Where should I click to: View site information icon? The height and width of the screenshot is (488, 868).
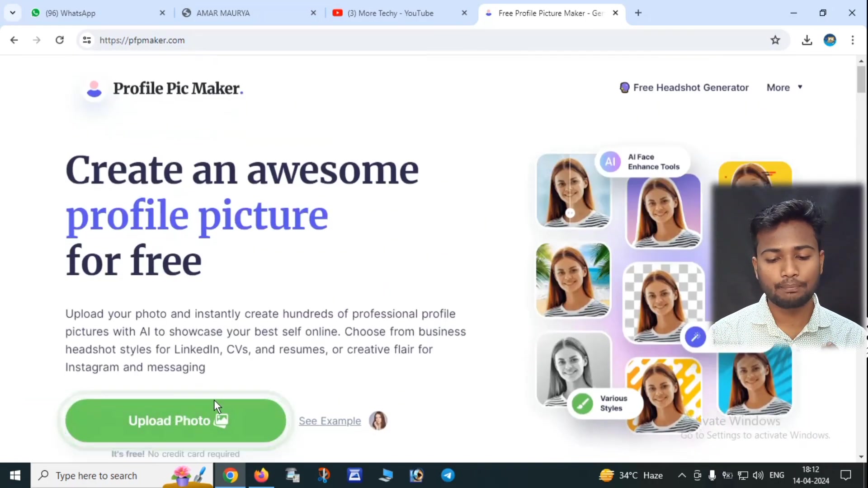pos(87,40)
